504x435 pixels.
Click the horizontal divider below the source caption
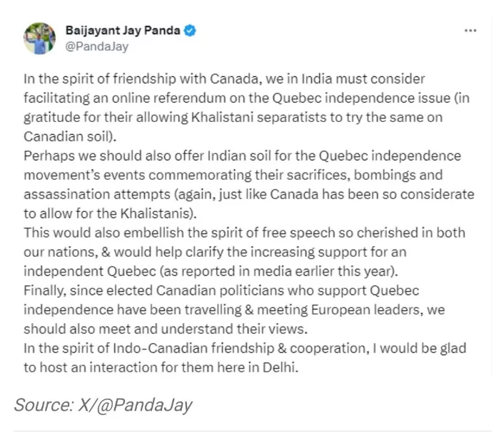pos(252,431)
